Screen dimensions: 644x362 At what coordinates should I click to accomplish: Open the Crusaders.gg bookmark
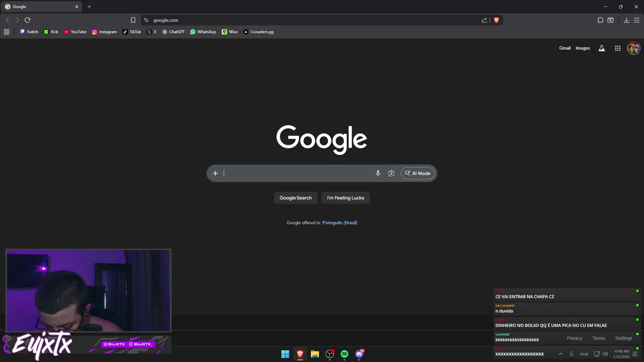pos(258,32)
